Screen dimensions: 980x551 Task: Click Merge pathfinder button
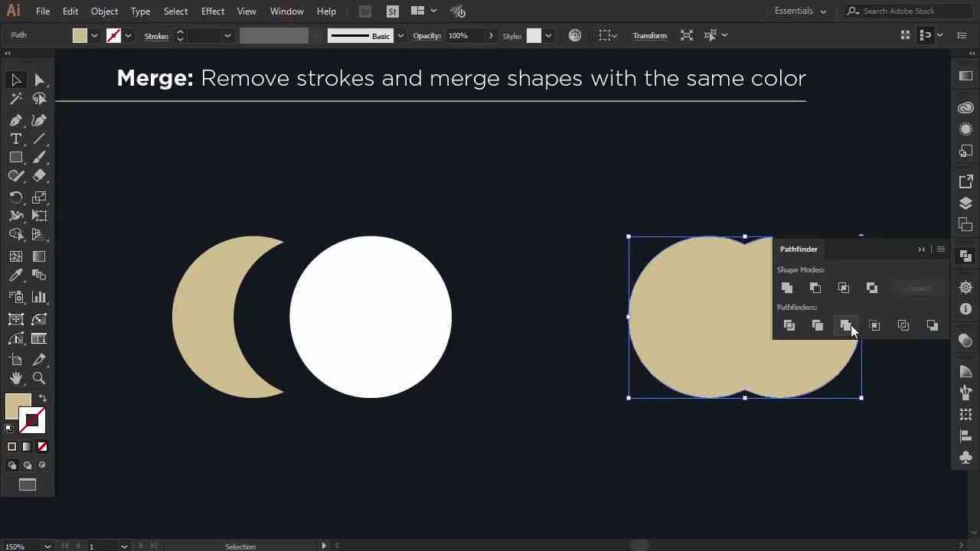[x=846, y=325]
